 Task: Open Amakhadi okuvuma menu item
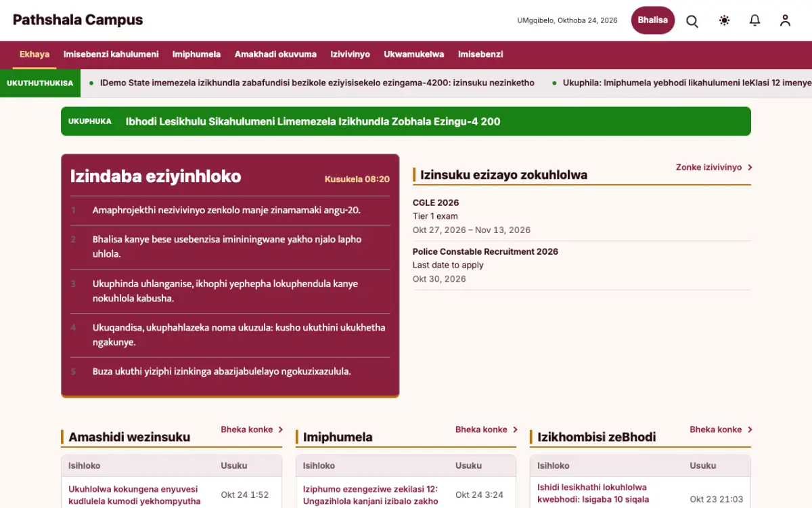(275, 54)
